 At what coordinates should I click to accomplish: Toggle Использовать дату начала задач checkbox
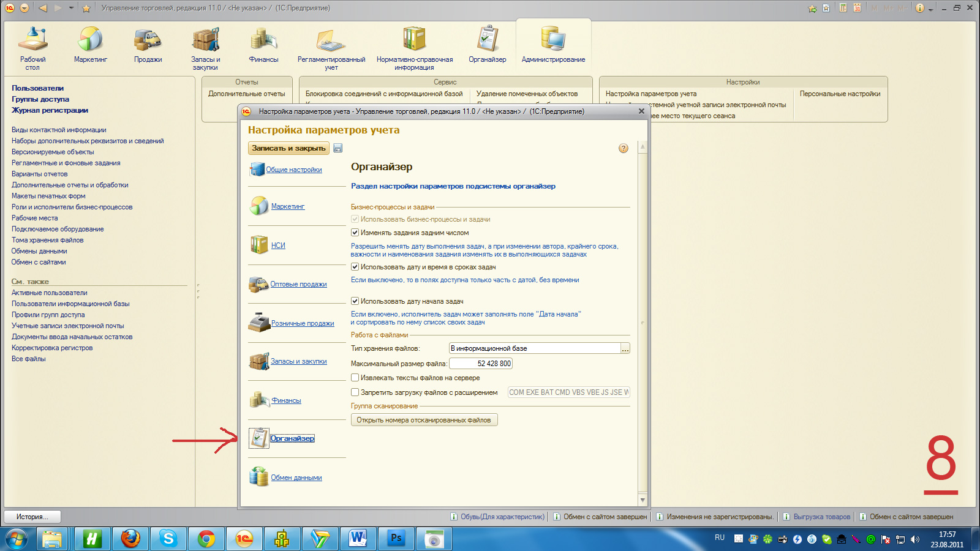[355, 301]
